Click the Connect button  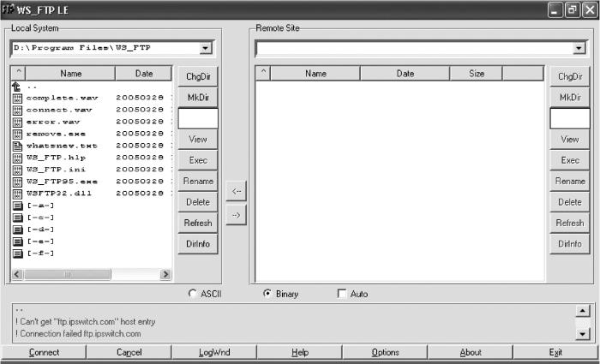[x=44, y=352]
